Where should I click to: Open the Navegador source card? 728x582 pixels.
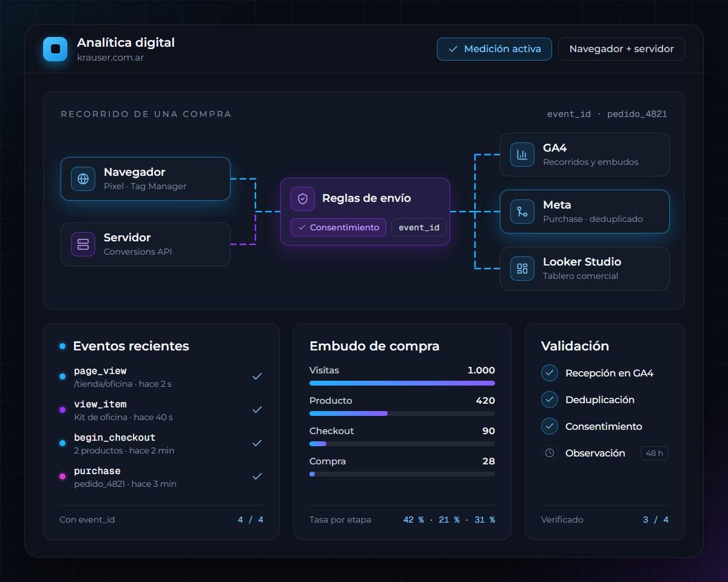coord(146,179)
